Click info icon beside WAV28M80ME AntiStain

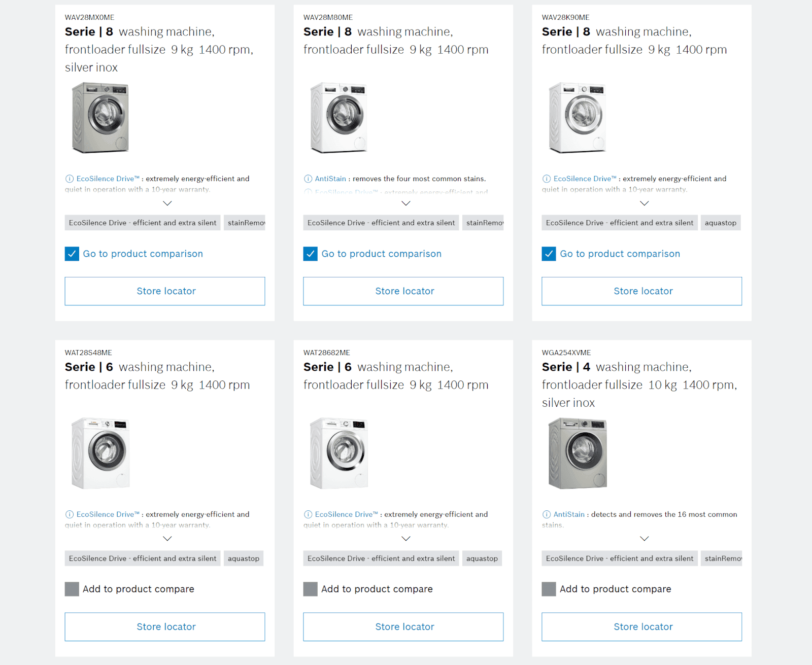point(308,179)
